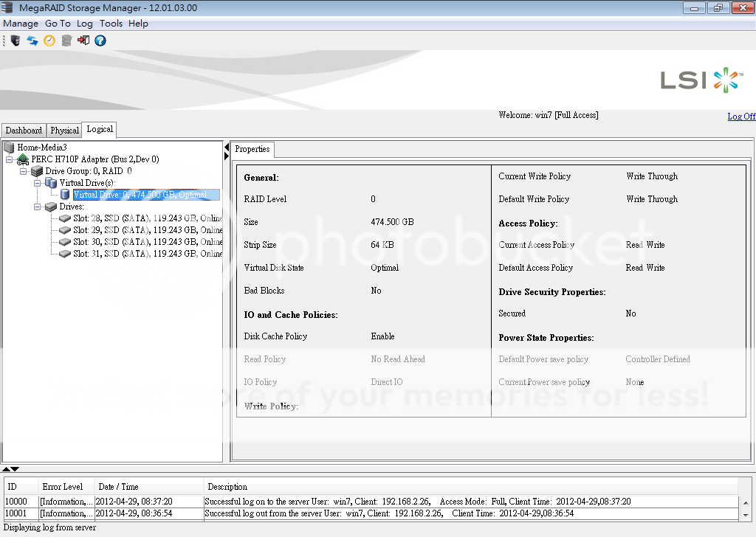Collapse the Drives node
Screen dimensions: 756x537
[37, 207]
